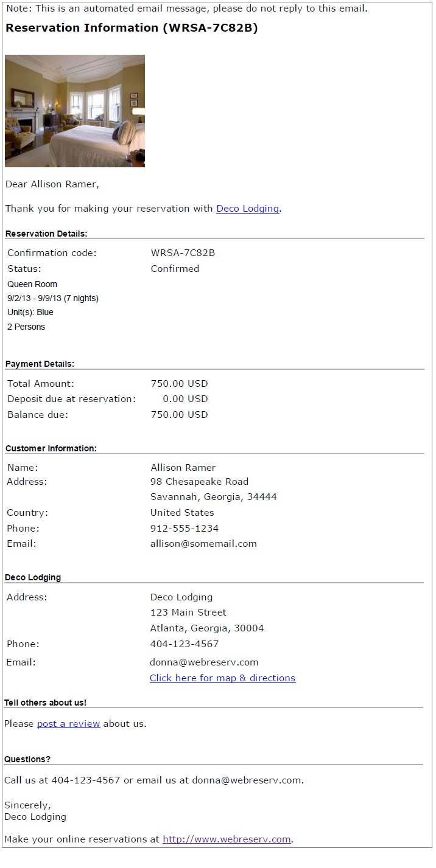Click the 98 Chesapeake Road address line
436x868 pixels.
pos(199,482)
